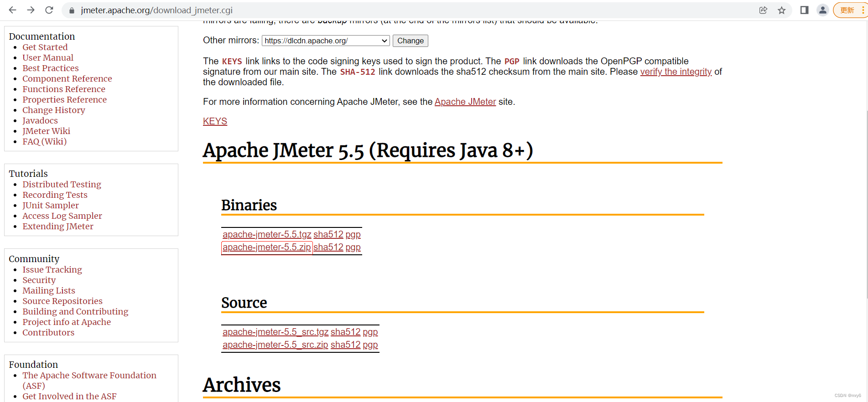Open Best Practices link
868x402 pixels.
click(51, 68)
